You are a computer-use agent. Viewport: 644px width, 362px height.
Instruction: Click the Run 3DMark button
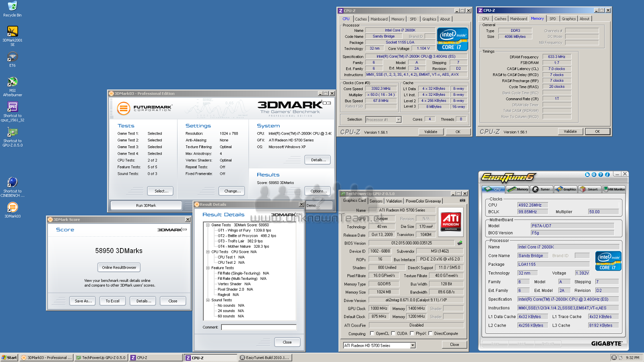pyautogui.click(x=146, y=205)
